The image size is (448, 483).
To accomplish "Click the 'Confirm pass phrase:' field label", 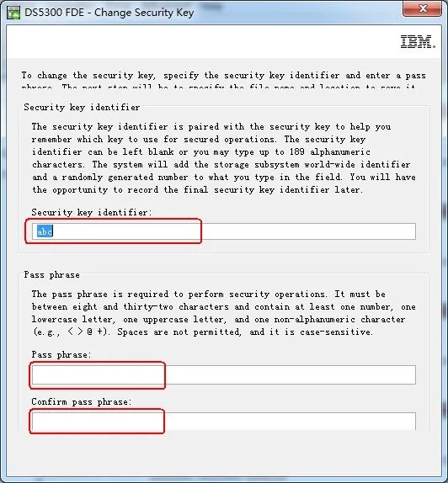I will [82, 401].
